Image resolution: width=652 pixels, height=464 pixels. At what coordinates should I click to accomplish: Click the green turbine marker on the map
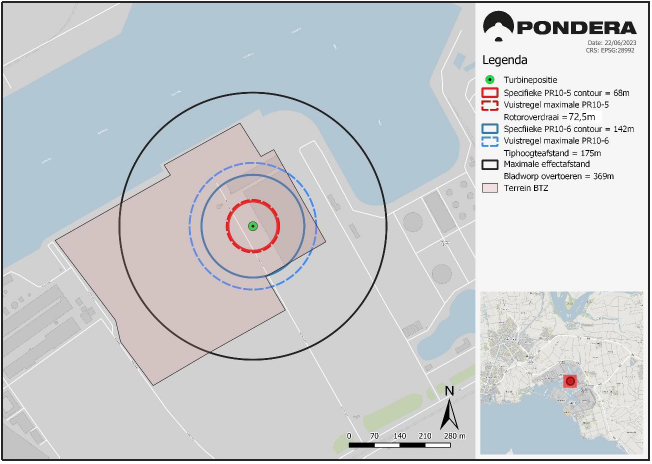[x=253, y=226]
